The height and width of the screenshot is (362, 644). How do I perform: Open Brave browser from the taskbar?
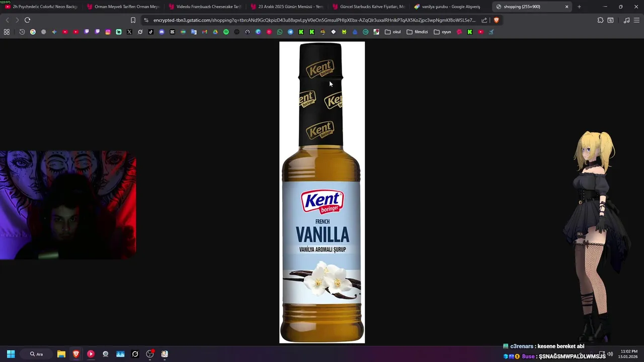pyautogui.click(x=76, y=354)
